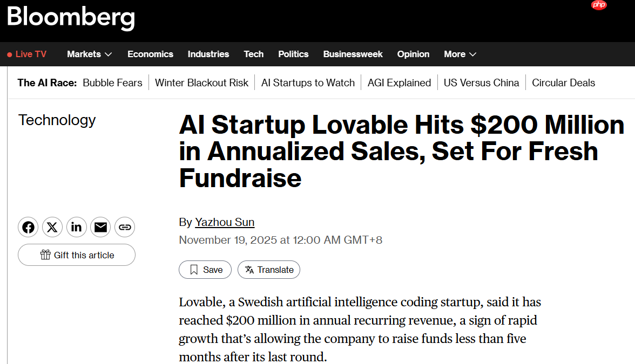Go to the Economics section
The height and width of the screenshot is (364, 635).
(150, 54)
